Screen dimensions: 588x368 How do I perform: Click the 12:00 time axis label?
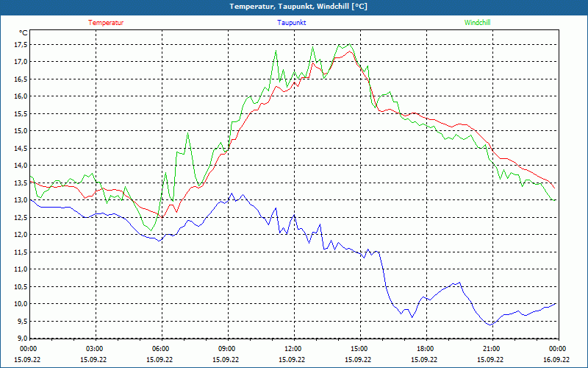tap(293, 349)
